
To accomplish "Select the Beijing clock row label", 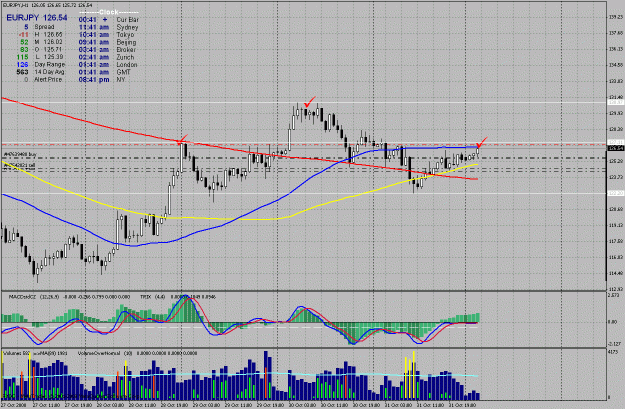I will point(126,42).
